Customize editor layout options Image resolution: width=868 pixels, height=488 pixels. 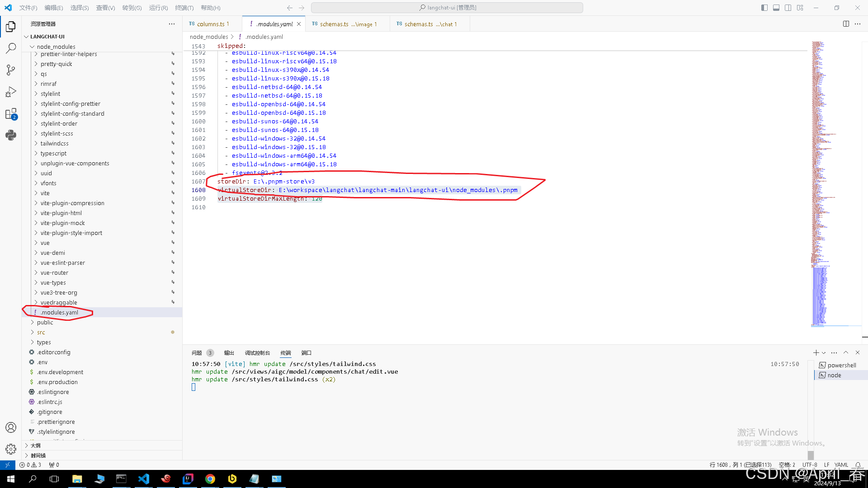[x=800, y=8]
